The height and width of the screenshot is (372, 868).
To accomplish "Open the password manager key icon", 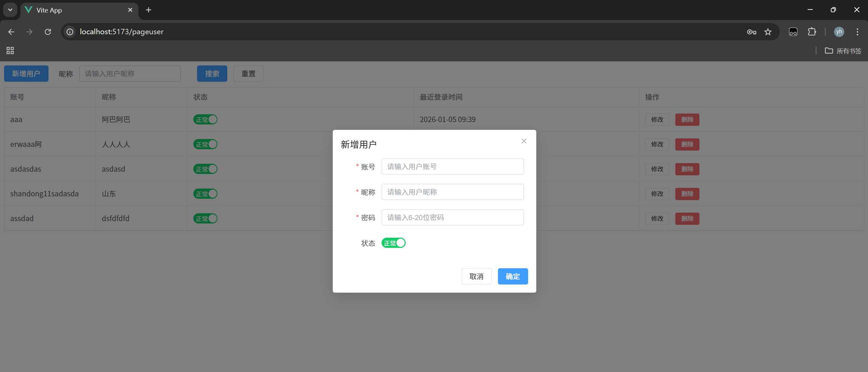I will point(751,32).
